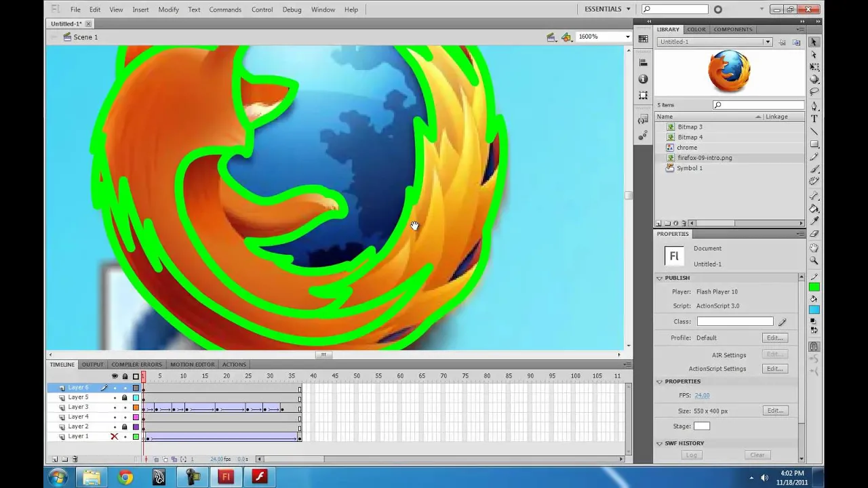Switch to the ACTIONS tab
Image resolution: width=868 pixels, height=488 pixels.
[x=234, y=365]
